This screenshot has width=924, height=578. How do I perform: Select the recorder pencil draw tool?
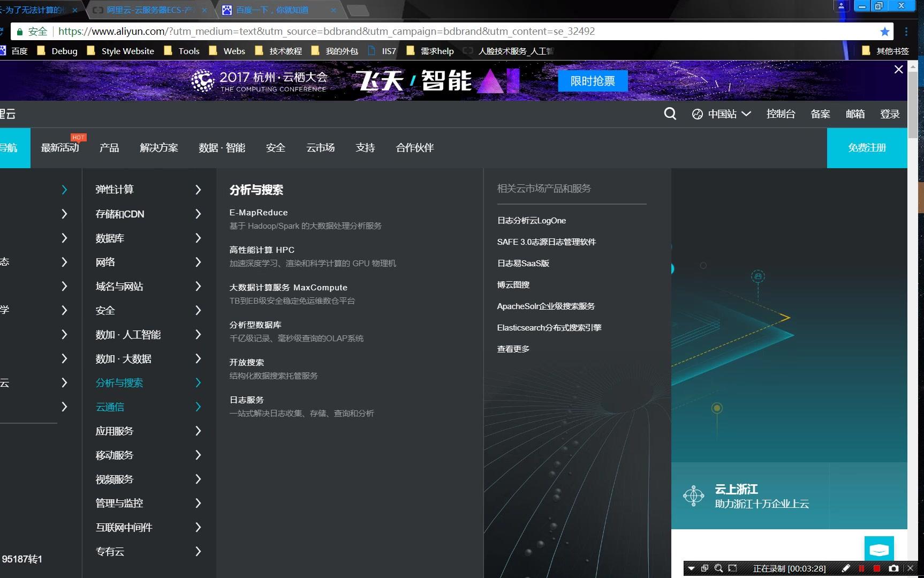tap(846, 568)
